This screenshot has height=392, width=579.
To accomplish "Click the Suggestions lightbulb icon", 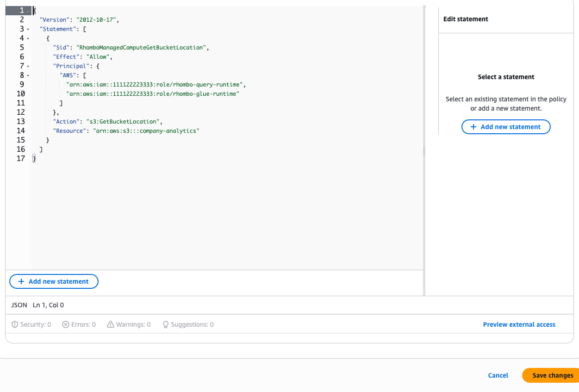I will pos(166,324).
